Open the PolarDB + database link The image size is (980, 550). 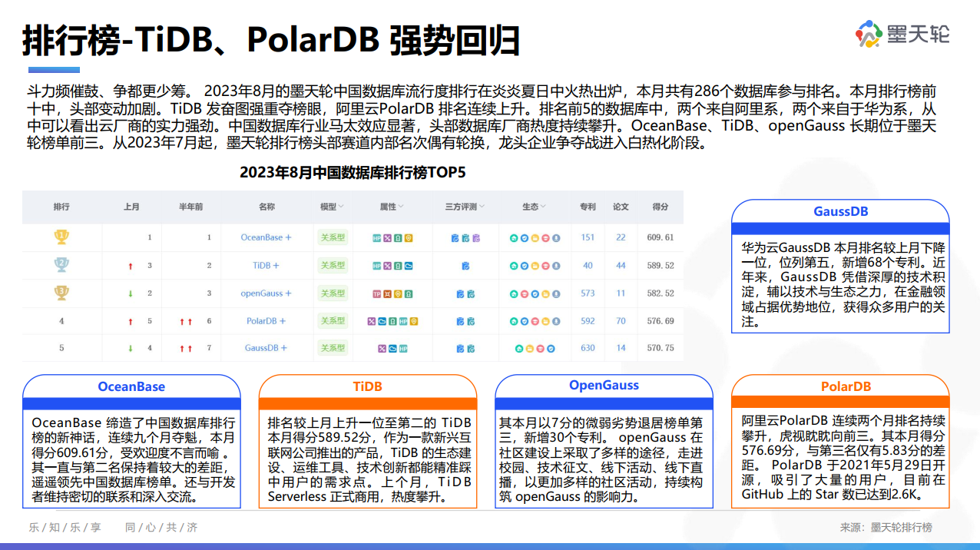267,321
